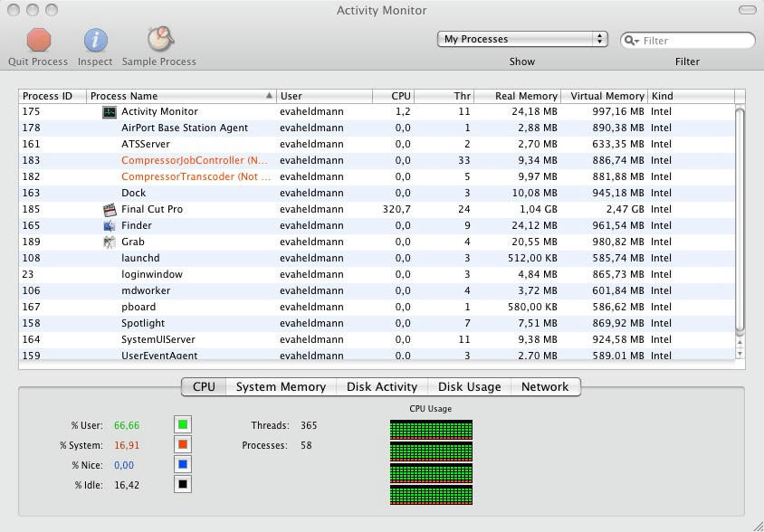The image size is (764, 532).
Task: Select the Finder process icon
Action: (110, 225)
